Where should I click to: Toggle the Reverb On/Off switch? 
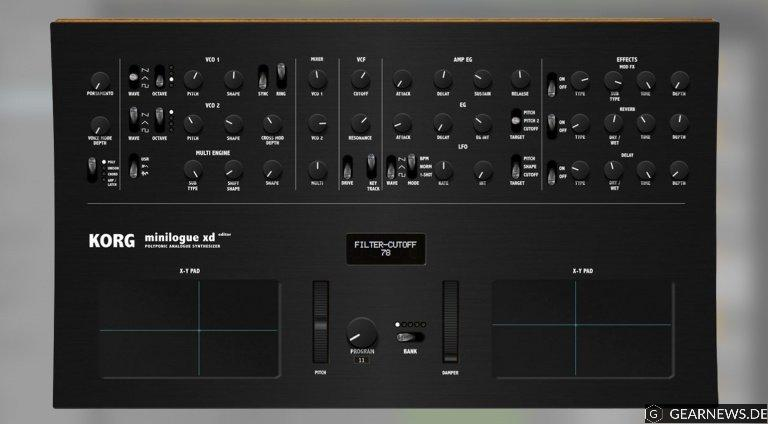(x=552, y=126)
